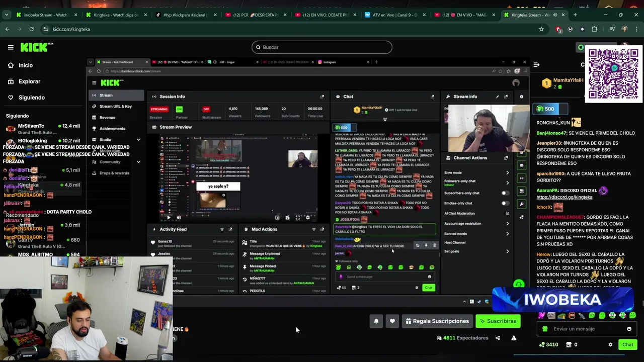The image size is (644, 362).
Task: Open Explorar in the Kick sidebar
Action: (24, 81)
